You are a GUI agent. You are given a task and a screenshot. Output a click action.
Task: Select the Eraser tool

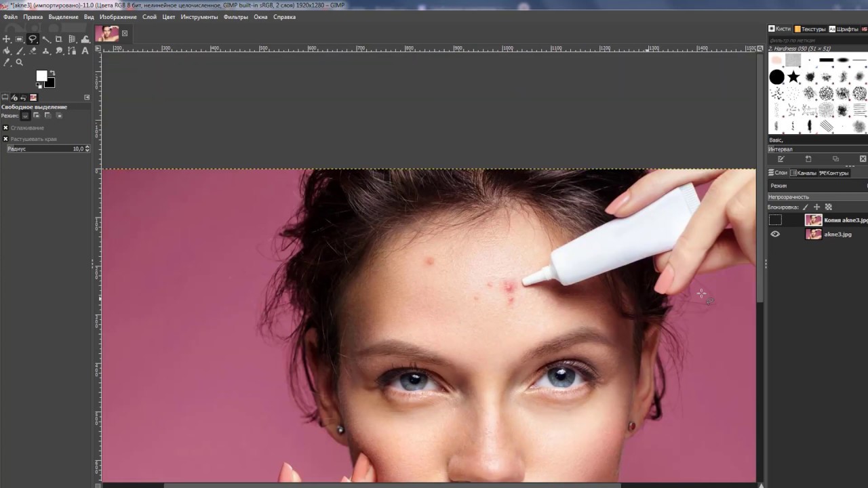33,51
